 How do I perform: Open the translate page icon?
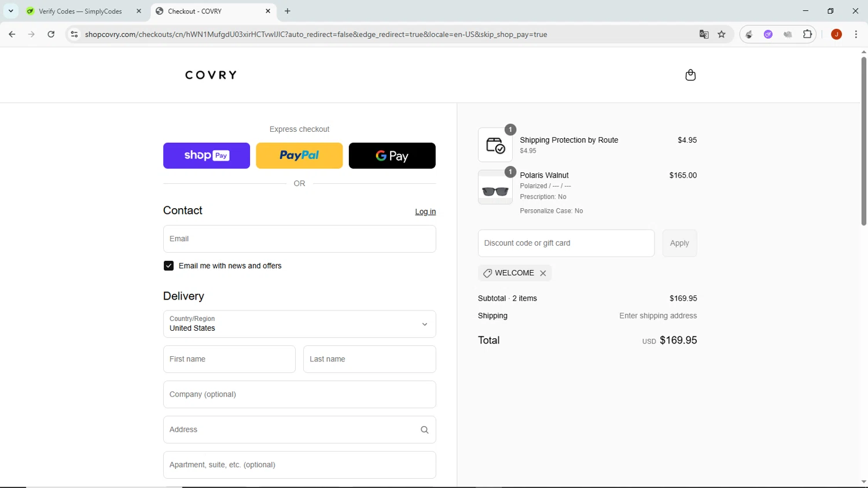click(x=704, y=34)
